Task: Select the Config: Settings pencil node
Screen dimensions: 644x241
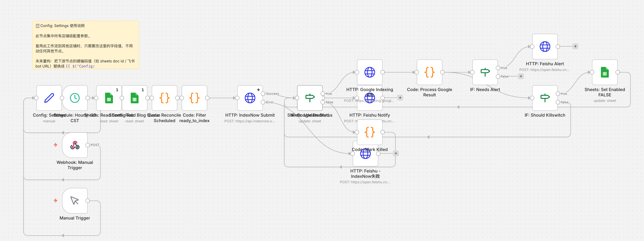Action: pyautogui.click(x=49, y=98)
